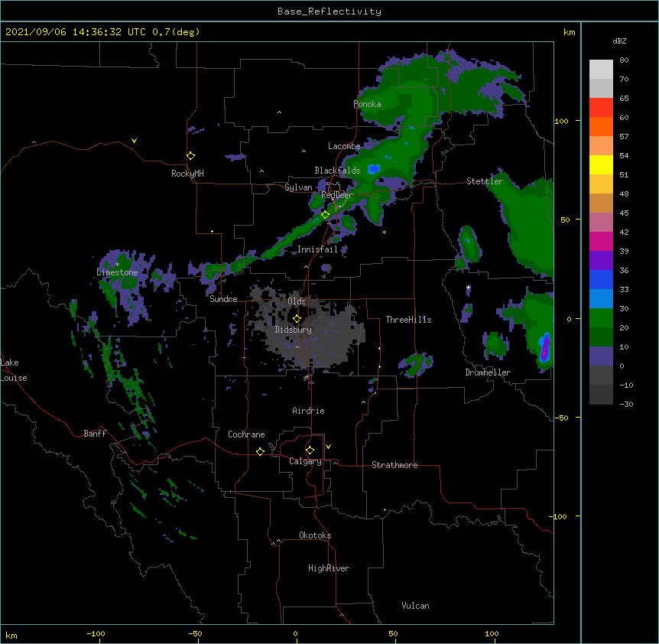
Task: Select the HighRiver label
Action: click(x=329, y=568)
